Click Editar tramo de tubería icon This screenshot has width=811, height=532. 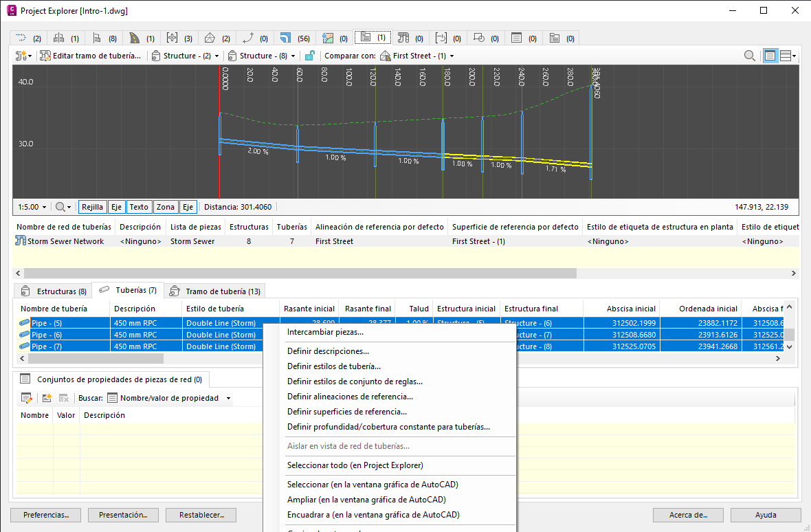[x=45, y=56]
